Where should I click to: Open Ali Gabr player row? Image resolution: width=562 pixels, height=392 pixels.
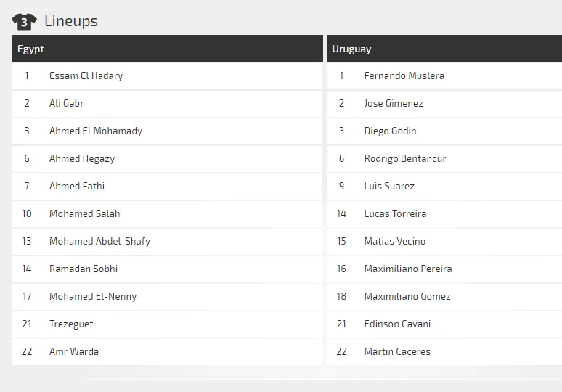pos(167,104)
